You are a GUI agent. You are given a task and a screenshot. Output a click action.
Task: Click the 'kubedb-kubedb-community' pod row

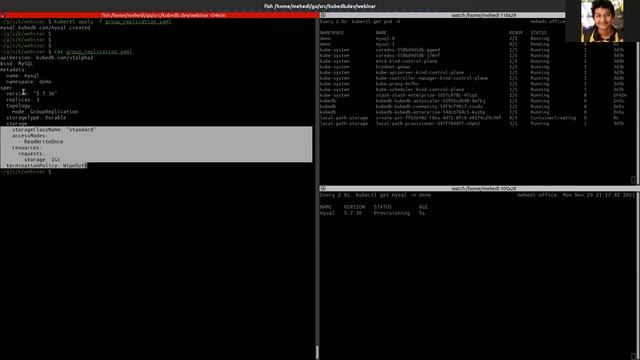pos(473,107)
